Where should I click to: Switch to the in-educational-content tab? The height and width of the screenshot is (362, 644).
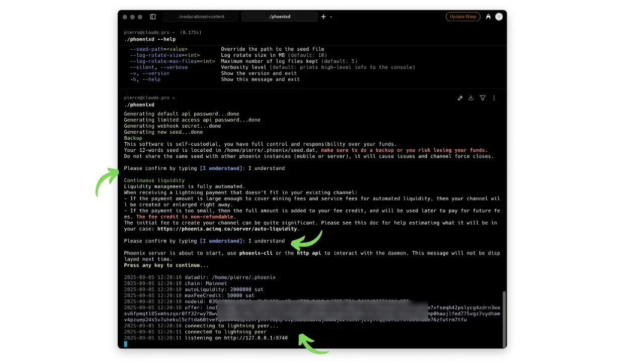coord(201,17)
